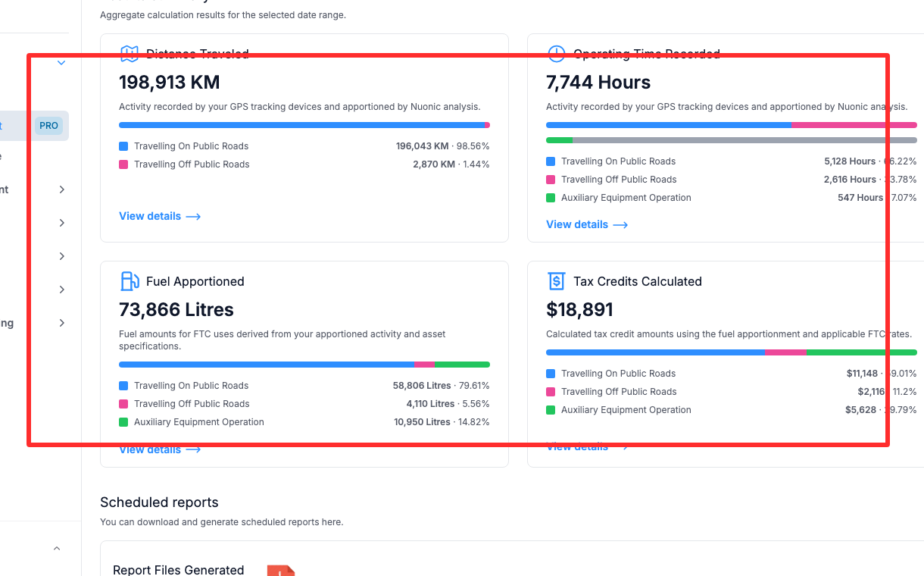Viewport: 924px width, 576px height.
Task: Click the dollar receipt icon beside Tax Credits Calculated
Action: pos(557,281)
